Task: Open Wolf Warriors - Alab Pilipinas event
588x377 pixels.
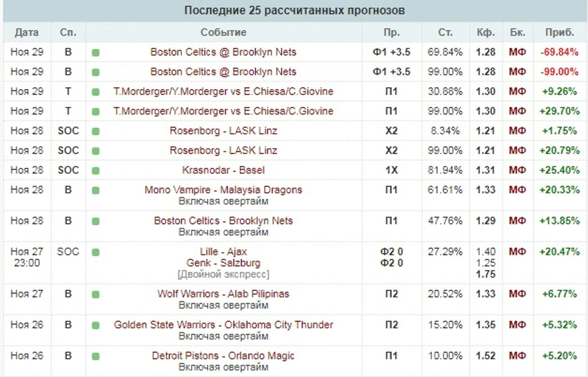Action: 223,294
